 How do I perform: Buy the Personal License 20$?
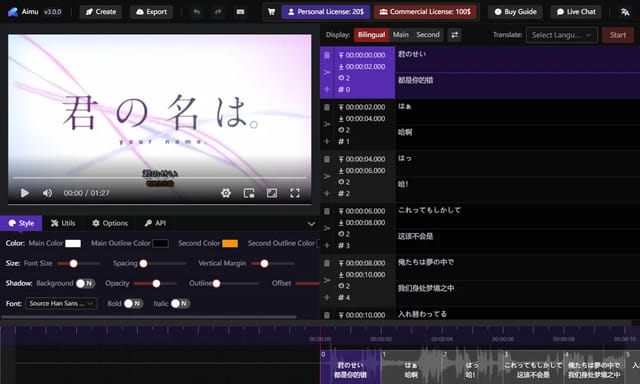coord(326,12)
